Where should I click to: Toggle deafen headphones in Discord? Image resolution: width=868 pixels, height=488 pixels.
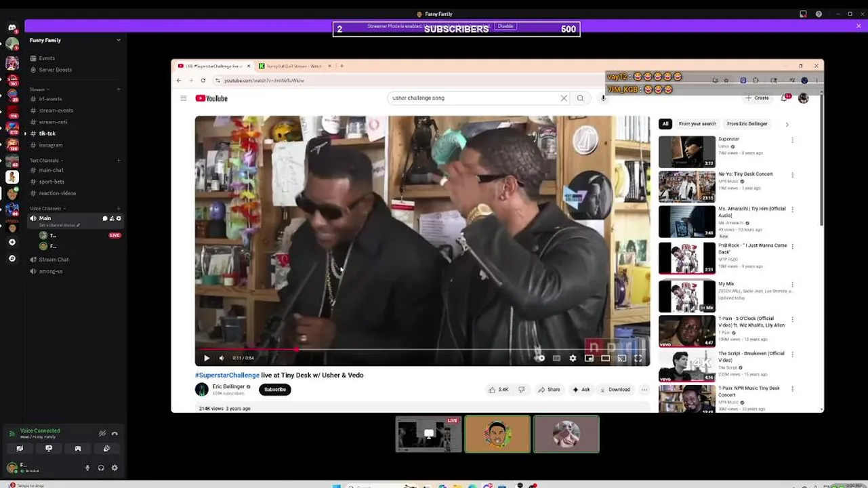click(x=101, y=468)
